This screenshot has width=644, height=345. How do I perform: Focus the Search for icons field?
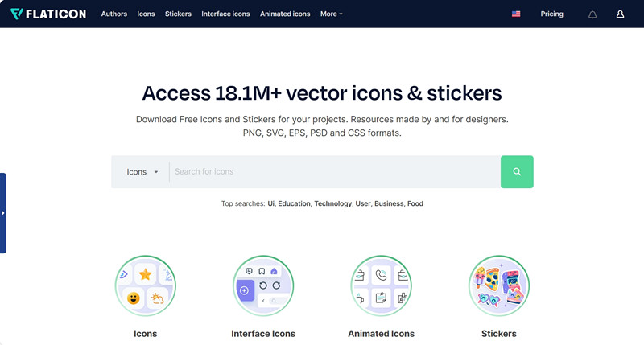click(335, 172)
